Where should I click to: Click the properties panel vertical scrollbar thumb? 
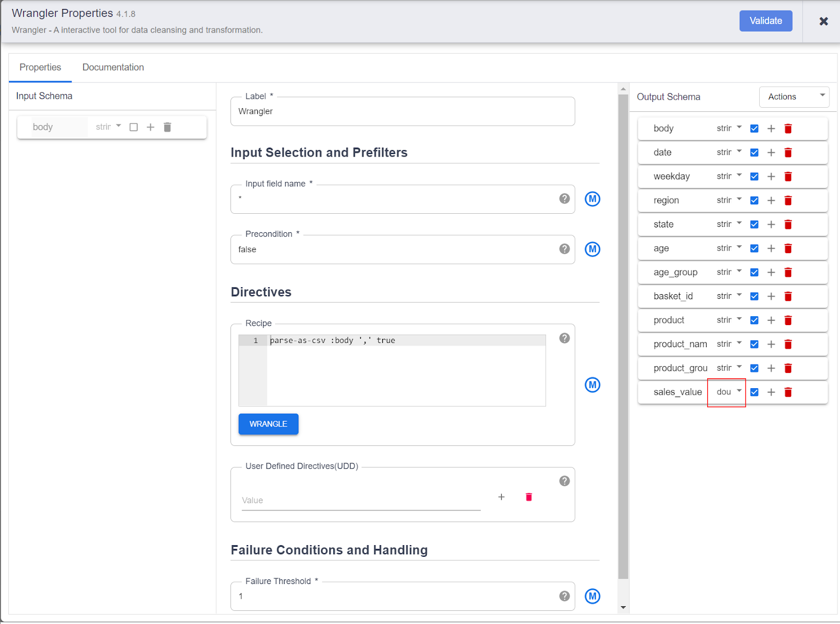pyautogui.click(x=623, y=336)
